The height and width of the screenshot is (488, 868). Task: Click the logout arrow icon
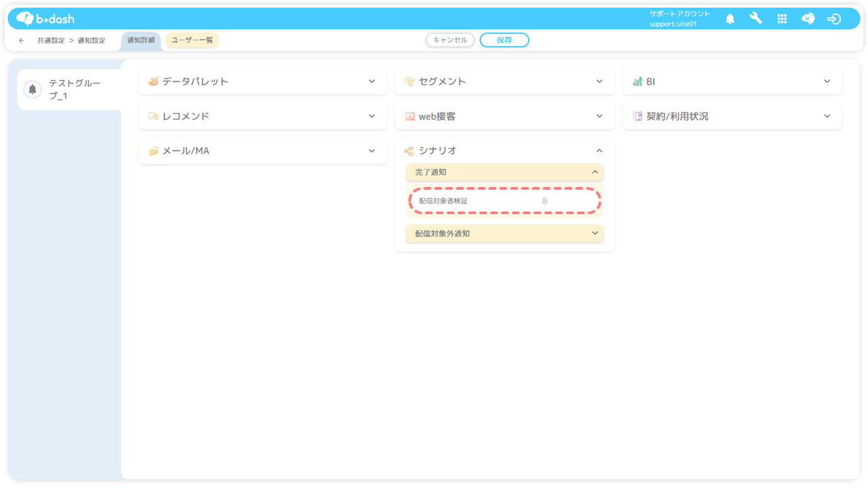[x=834, y=19]
